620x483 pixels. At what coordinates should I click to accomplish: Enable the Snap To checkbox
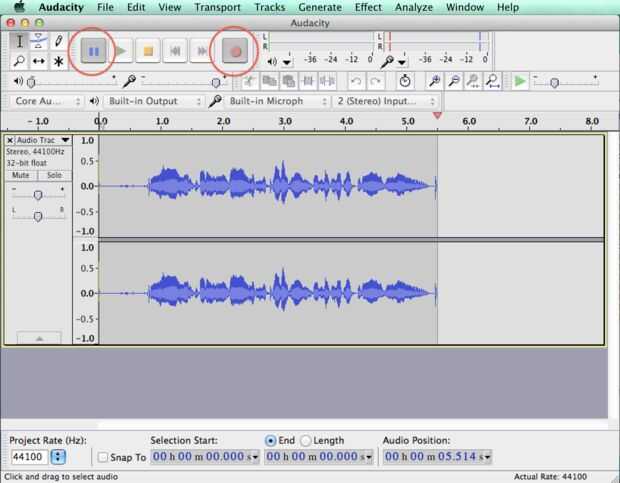tap(103, 457)
